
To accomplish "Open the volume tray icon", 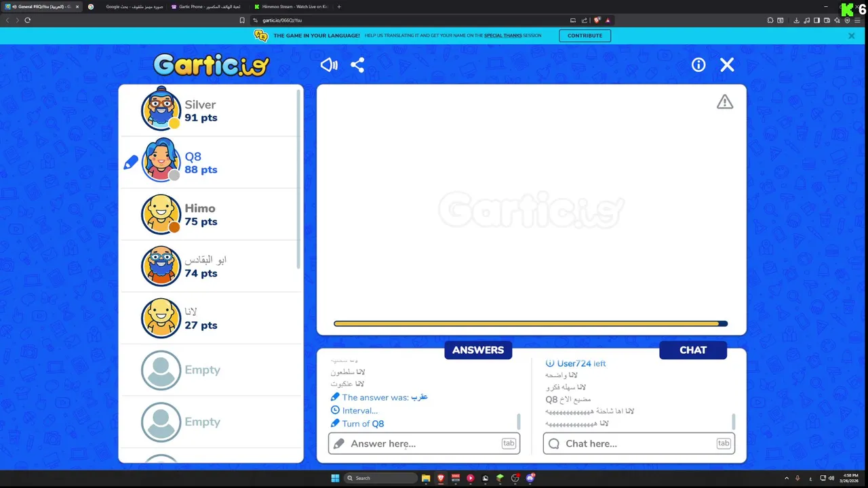I will pos(831,478).
